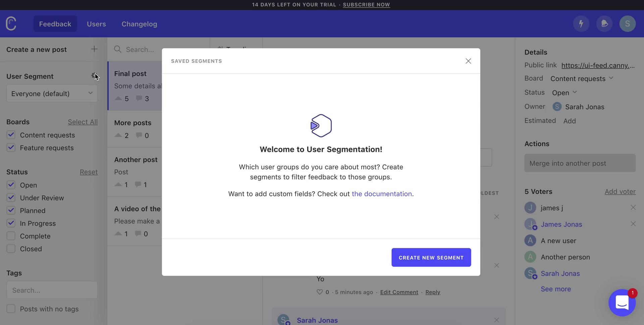The height and width of the screenshot is (325, 644).
Task: Go to the Changelog tab
Action: 139,24
